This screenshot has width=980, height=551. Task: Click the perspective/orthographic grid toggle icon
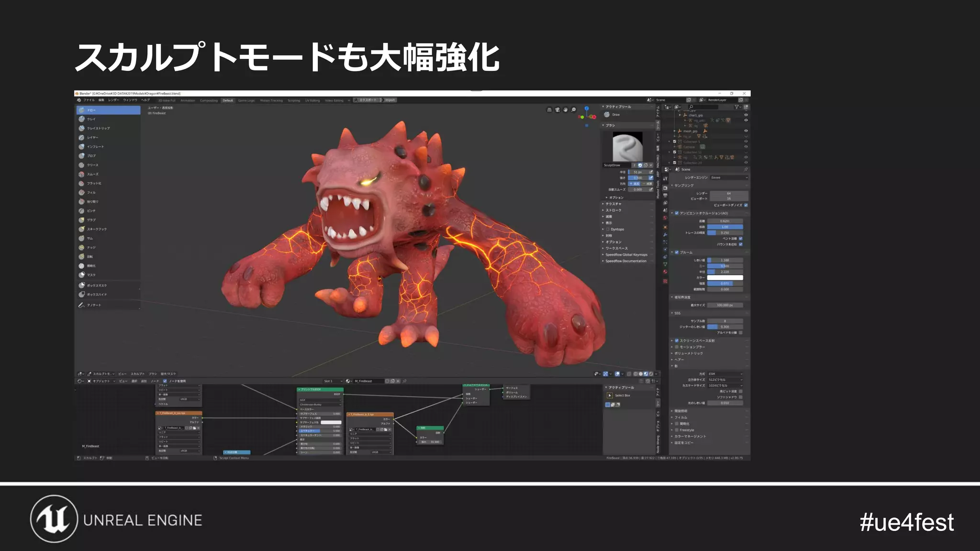[x=549, y=110]
